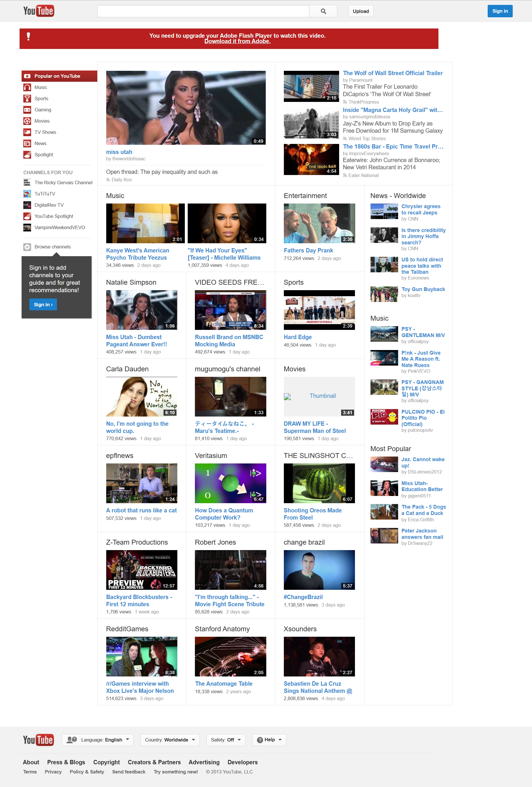Click the YouTube Spotlight channel avatar
Image resolution: width=532 pixels, height=787 pixels.
27,216
